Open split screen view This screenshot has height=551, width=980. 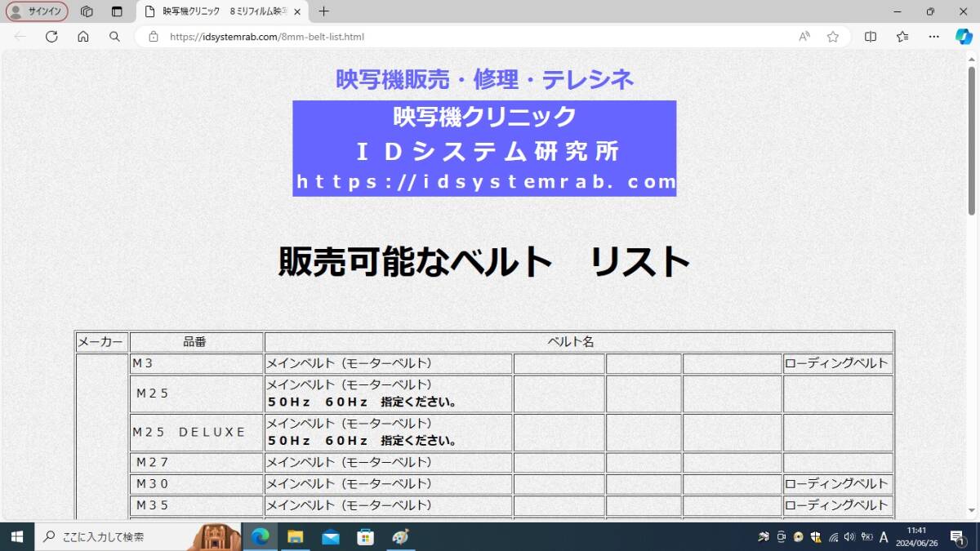[x=869, y=37]
